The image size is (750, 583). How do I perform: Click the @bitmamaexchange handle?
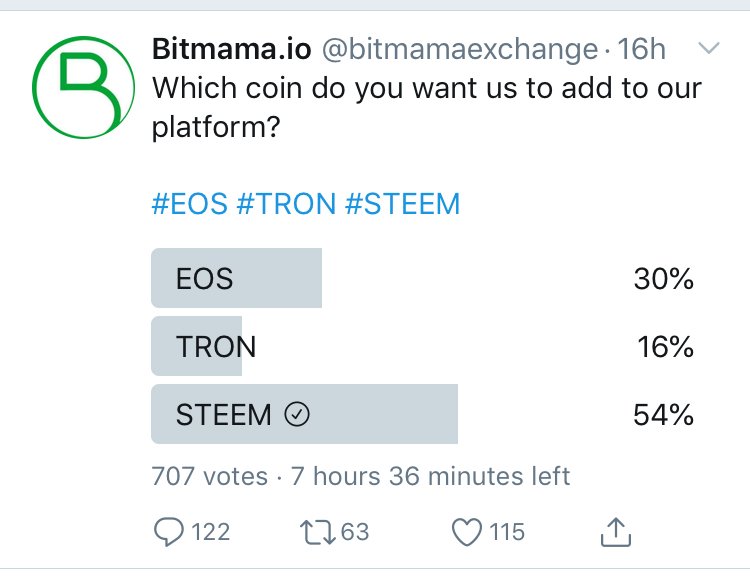460,49
